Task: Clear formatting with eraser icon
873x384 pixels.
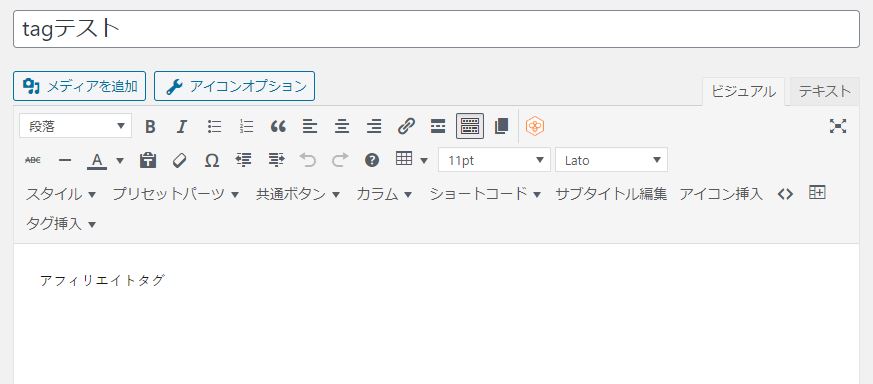Action: coord(179,160)
